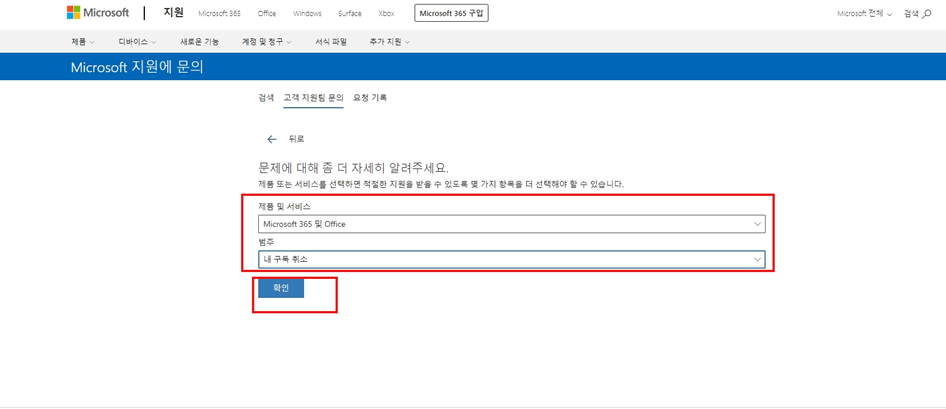The image size is (946, 409).
Task: Switch to the 검색 tab
Action: tap(265, 98)
